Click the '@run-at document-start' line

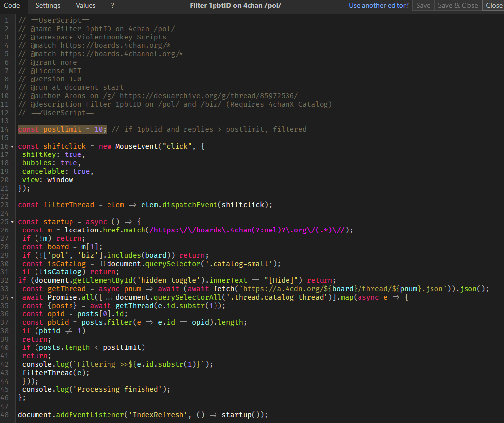pos(71,87)
